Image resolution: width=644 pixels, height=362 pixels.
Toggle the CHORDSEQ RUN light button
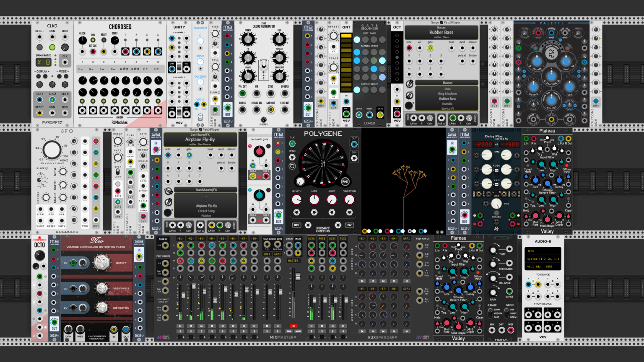click(x=93, y=40)
